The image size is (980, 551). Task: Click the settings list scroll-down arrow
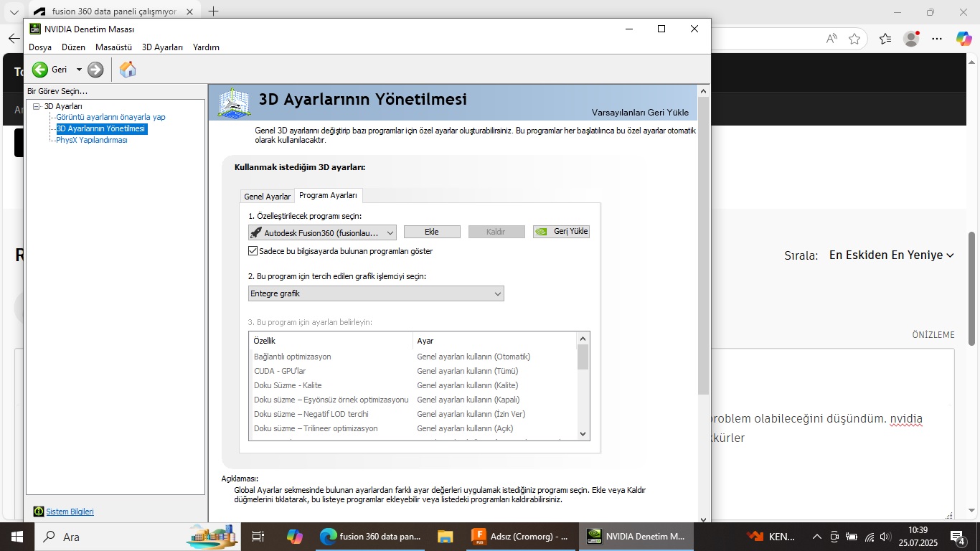(583, 433)
